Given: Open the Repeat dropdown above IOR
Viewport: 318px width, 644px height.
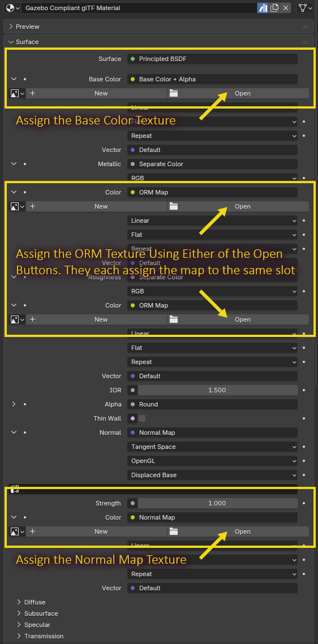Looking at the screenshot, I should tap(212, 362).
